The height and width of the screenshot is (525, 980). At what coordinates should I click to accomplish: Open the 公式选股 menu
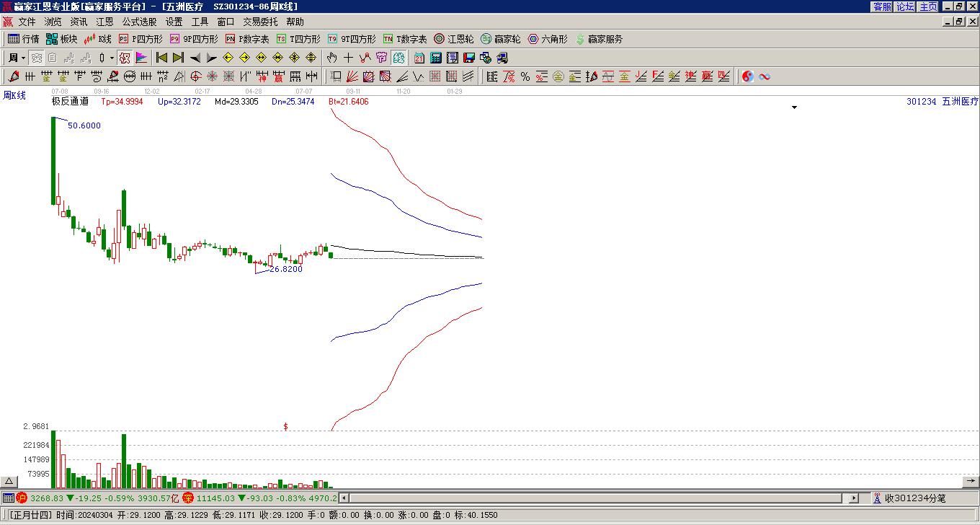coord(139,22)
